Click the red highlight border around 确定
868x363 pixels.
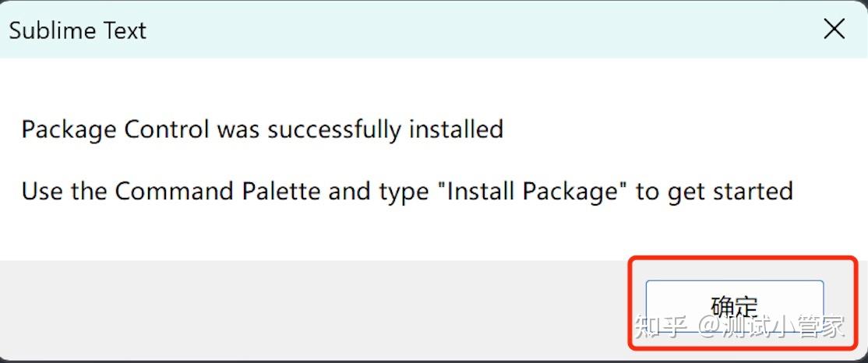pos(630,304)
